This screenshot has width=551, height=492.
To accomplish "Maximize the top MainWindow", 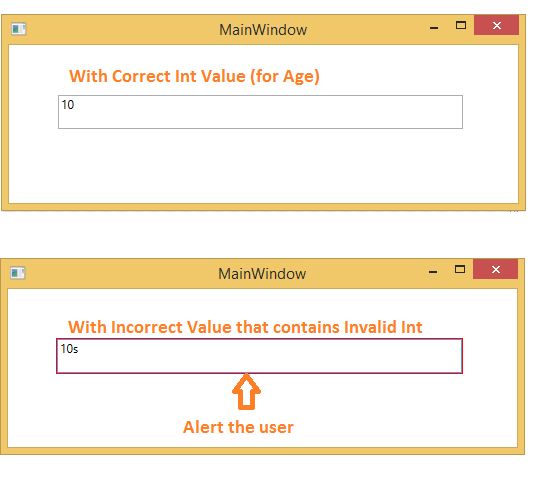I will point(461,25).
